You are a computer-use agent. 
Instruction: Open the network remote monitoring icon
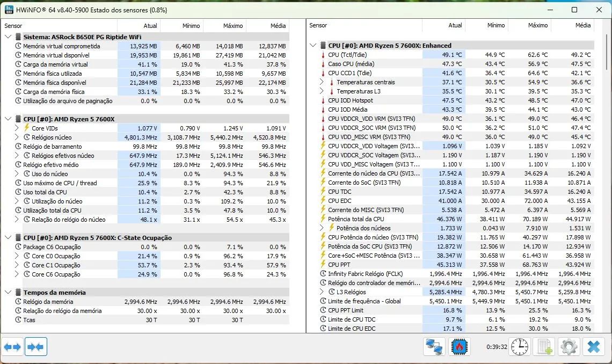pyautogui.click(x=434, y=346)
